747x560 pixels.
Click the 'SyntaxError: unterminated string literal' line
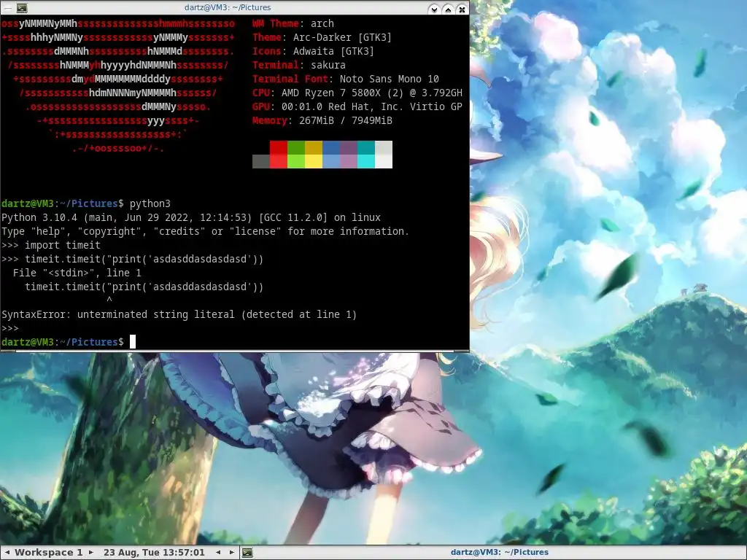pos(179,314)
